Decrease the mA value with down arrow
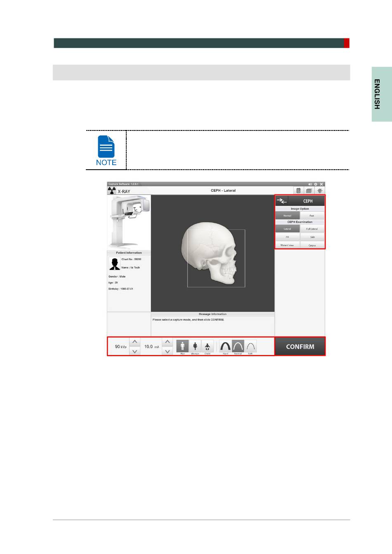Screen dimensions: 392x554 click(167, 351)
